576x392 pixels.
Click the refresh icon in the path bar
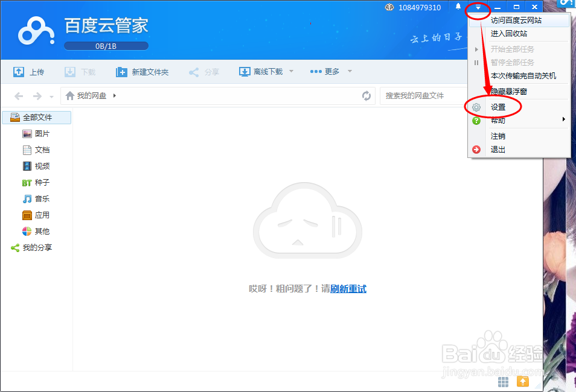366,96
